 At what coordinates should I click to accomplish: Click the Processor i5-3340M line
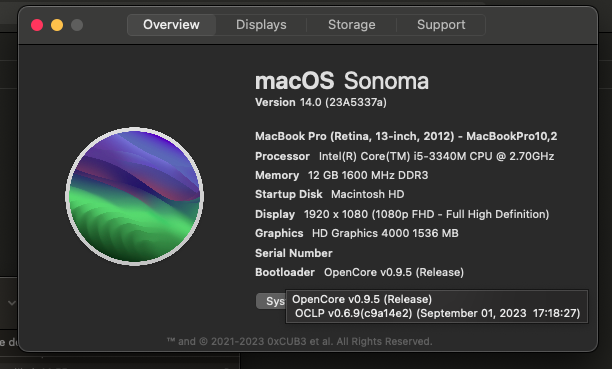[x=405, y=156]
